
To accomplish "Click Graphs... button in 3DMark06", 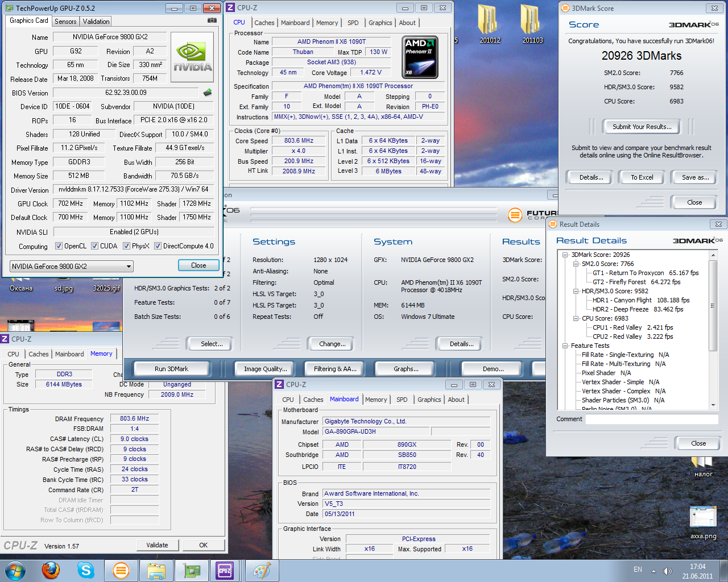I will tap(406, 369).
